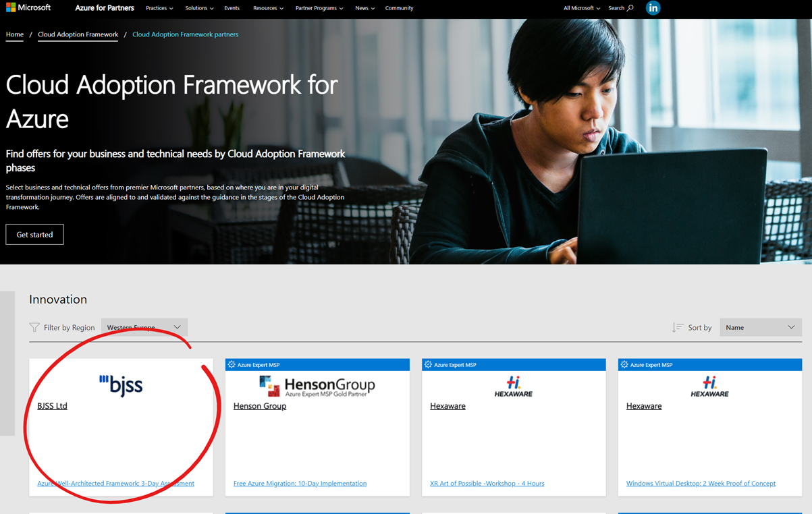This screenshot has height=514, width=812.
Task: Click the Filter by Region funnel icon
Action: (34, 327)
